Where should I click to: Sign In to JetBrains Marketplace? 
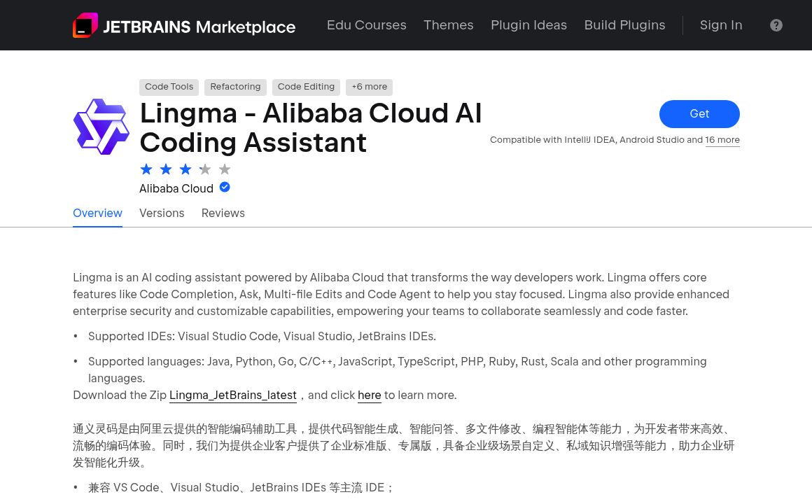pyautogui.click(x=721, y=25)
